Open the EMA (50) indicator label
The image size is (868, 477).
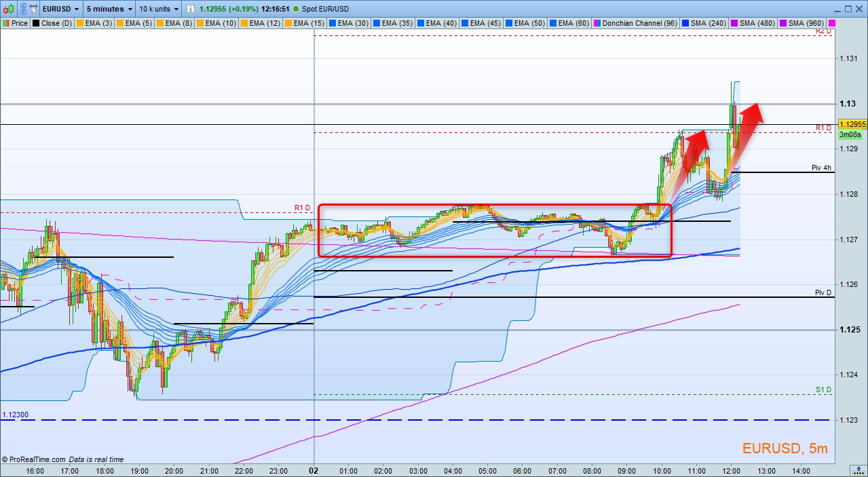tap(525, 23)
